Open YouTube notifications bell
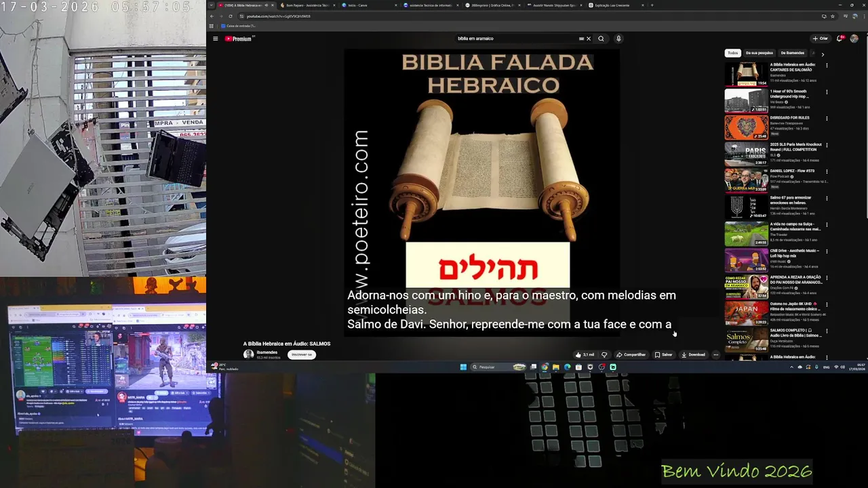Viewport: 868px width, 488px height. point(840,39)
